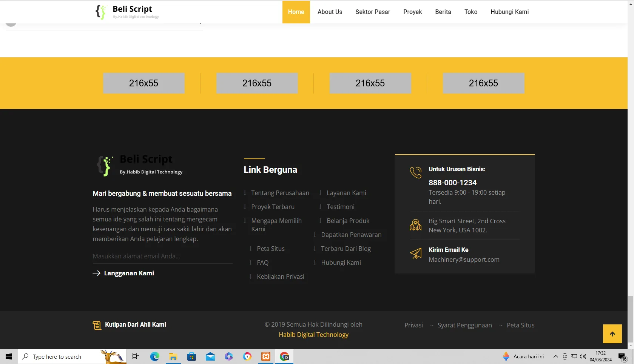Image resolution: width=634 pixels, height=364 pixels.
Task: Open the About Us navigation menu
Action: coord(329,12)
